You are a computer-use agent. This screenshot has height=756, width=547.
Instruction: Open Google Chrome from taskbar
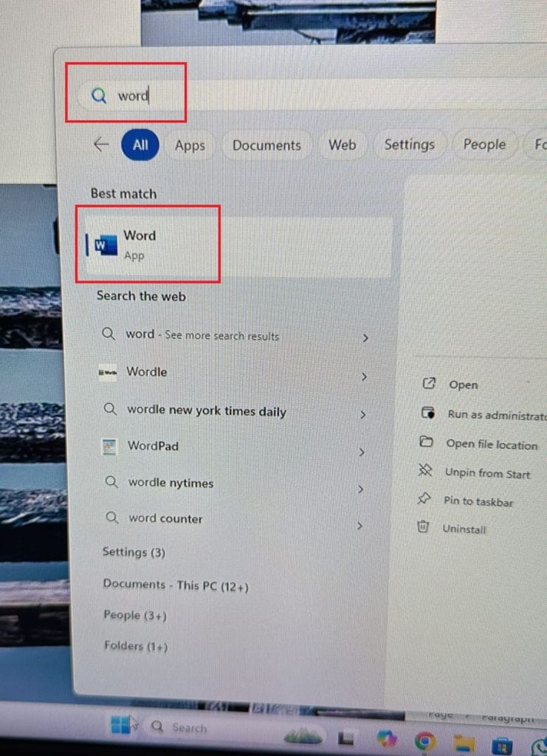pos(424,739)
